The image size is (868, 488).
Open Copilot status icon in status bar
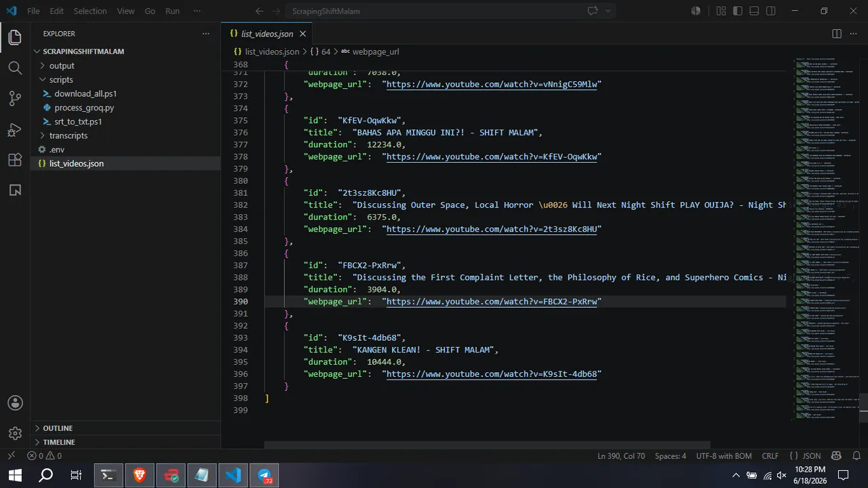[x=835, y=456]
